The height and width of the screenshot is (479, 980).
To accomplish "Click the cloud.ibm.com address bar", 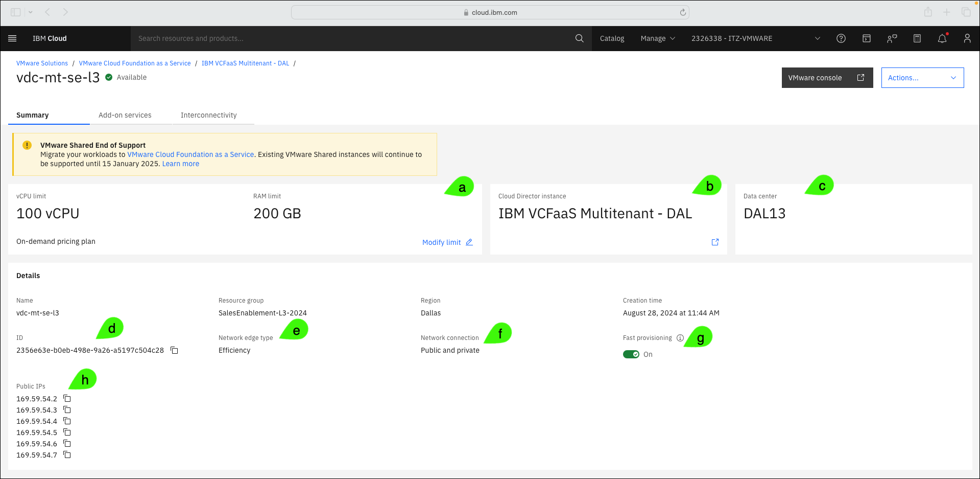I will click(x=490, y=12).
